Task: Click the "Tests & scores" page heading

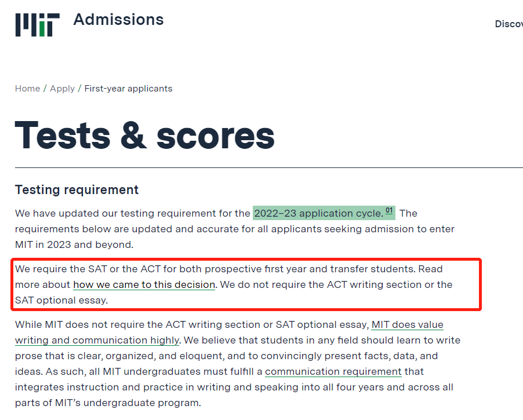Action: 144,135
